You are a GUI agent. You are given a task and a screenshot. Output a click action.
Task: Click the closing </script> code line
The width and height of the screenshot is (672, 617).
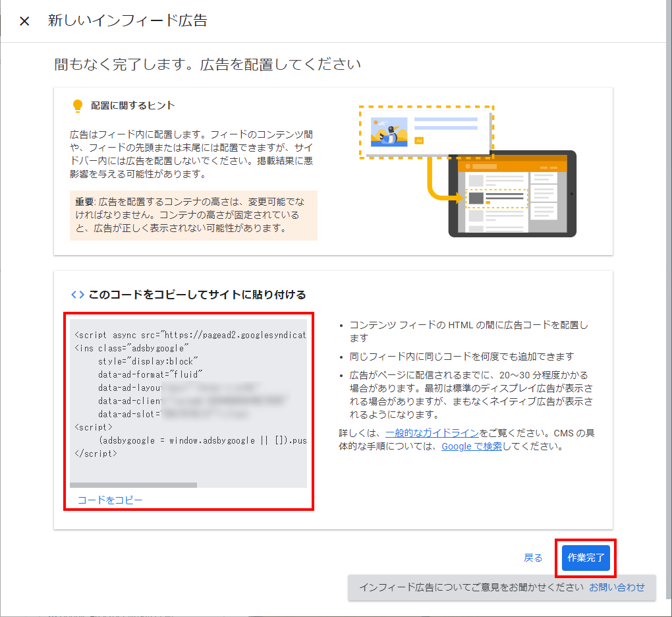(x=96, y=454)
